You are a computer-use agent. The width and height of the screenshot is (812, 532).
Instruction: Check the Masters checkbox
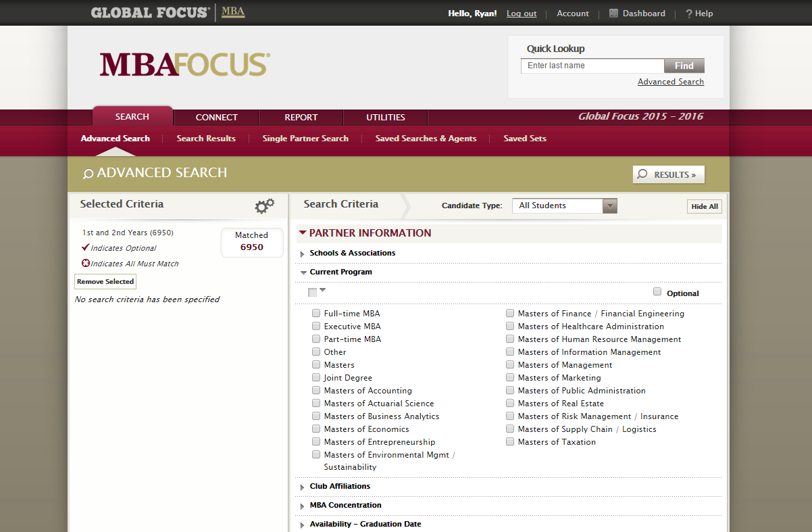pos(316,365)
